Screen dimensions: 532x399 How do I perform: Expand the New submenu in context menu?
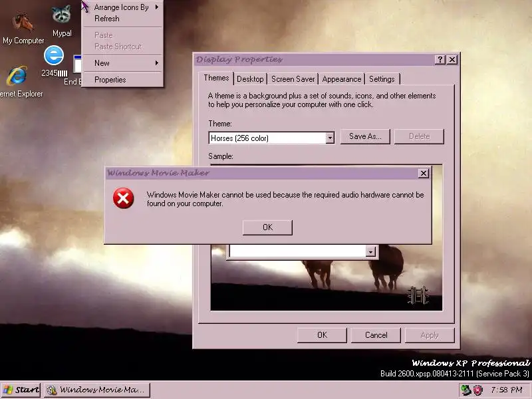[x=124, y=63]
